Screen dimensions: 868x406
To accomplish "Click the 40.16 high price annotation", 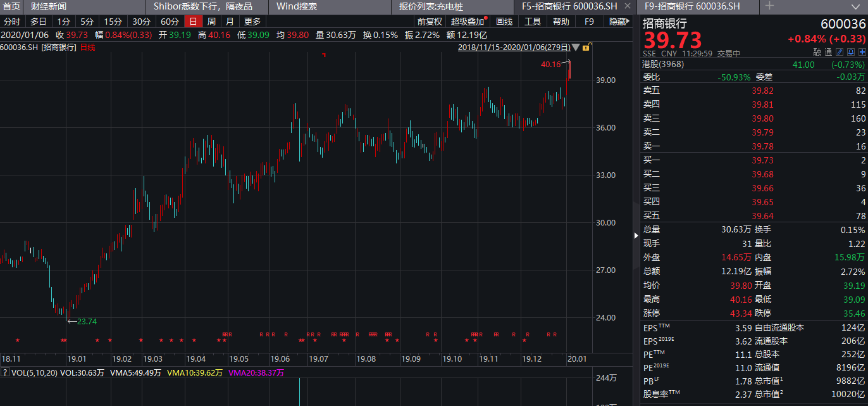I will (x=550, y=64).
